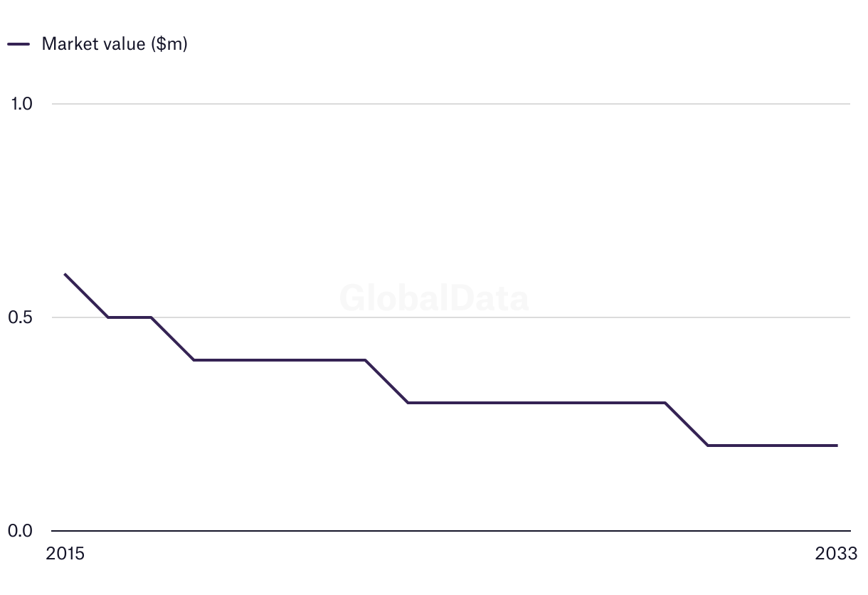Click the Market value legend line swatch
Image resolution: width=868 pixels, height=595 pixels.
(x=18, y=44)
